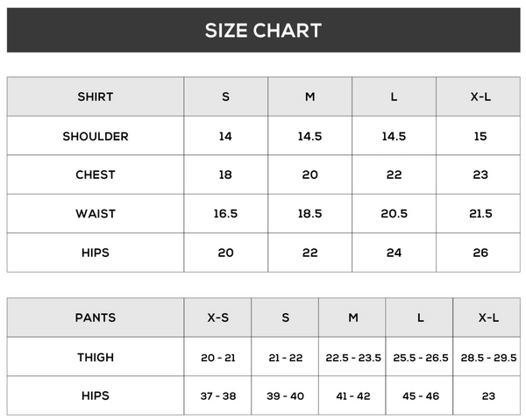Select the SHOULDER row label

coord(95,136)
